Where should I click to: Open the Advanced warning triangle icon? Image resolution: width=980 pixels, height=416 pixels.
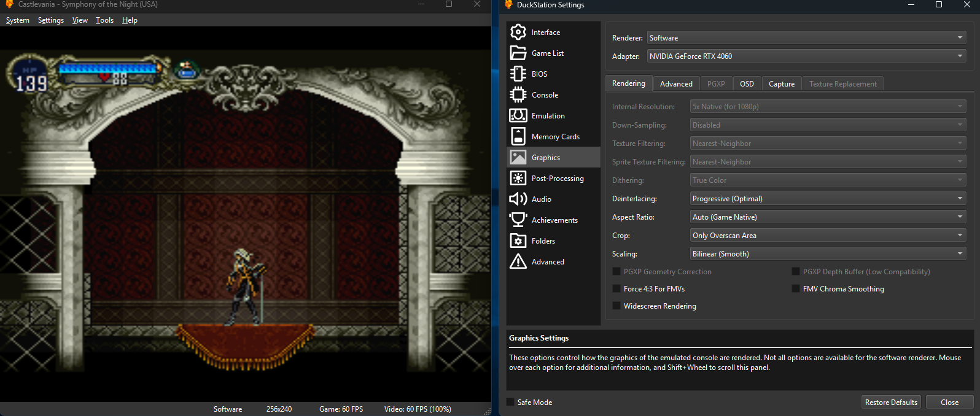click(518, 261)
